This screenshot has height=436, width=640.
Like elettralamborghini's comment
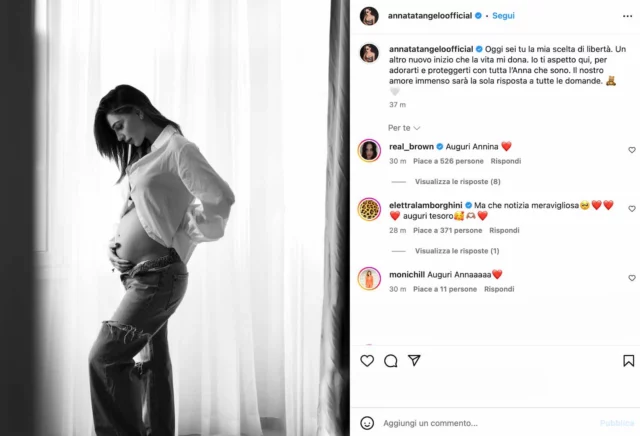[632, 208]
